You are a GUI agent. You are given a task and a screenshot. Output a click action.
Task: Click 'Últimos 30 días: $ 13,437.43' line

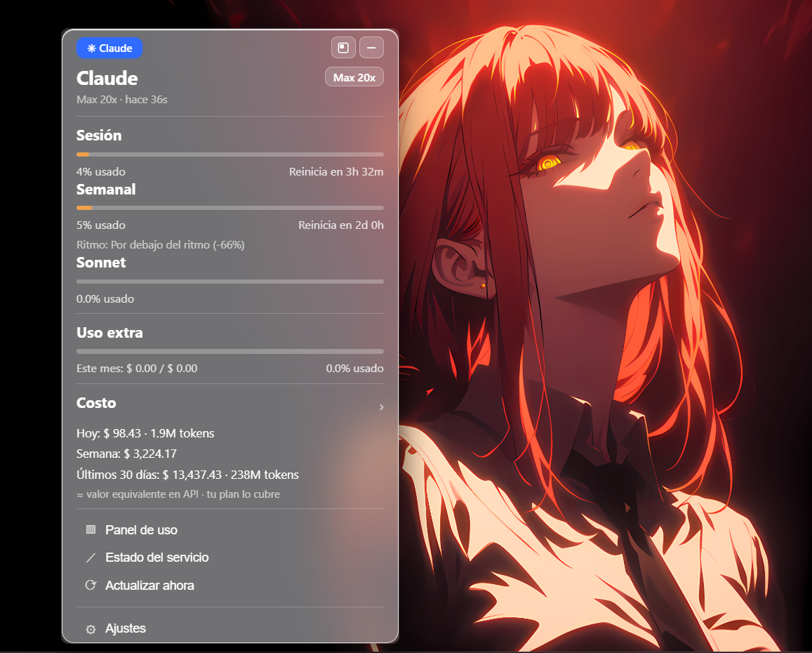[x=187, y=475]
